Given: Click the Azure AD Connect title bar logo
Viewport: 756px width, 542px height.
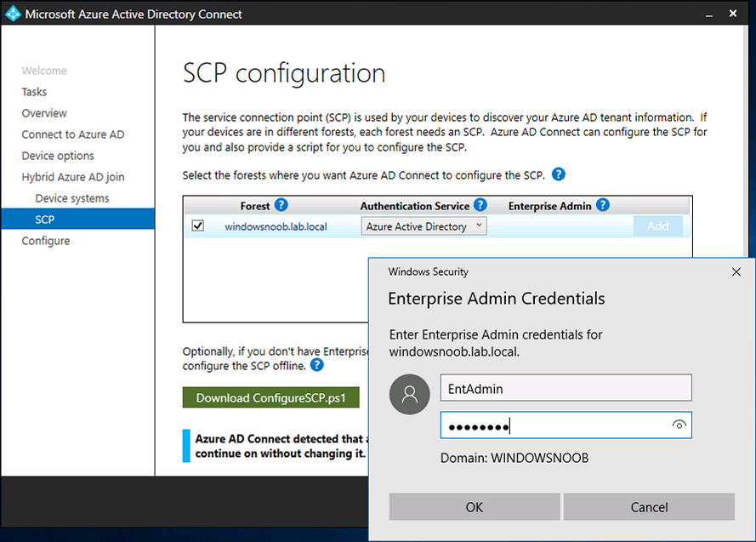Looking at the screenshot, I should pos(13,13).
